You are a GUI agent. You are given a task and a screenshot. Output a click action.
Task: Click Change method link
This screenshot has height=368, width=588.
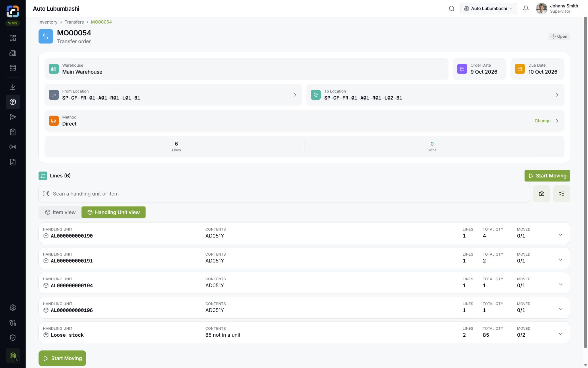tap(542, 121)
